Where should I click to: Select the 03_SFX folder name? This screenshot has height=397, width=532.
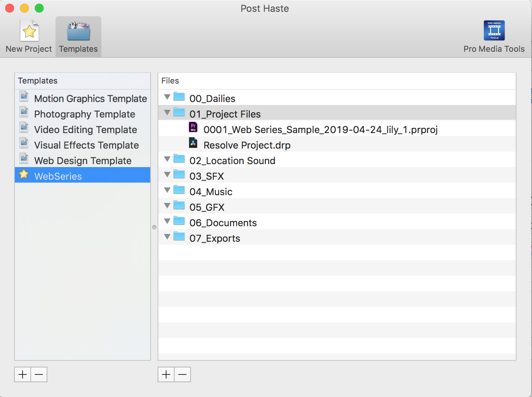[207, 176]
